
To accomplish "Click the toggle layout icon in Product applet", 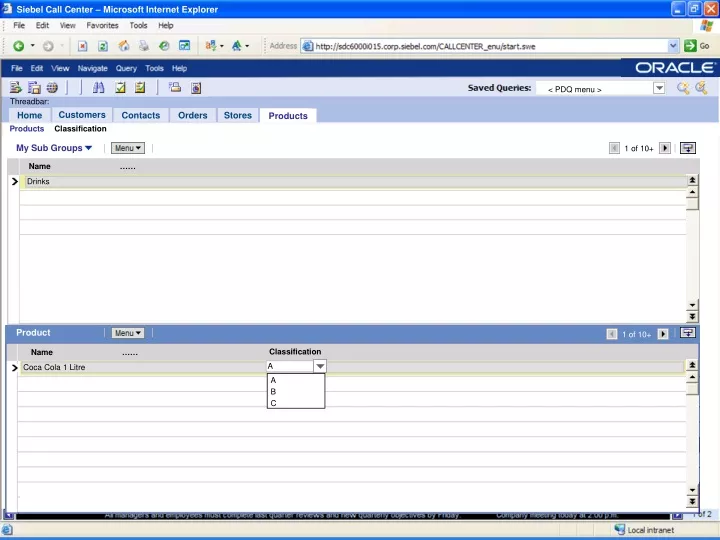I will (687, 333).
